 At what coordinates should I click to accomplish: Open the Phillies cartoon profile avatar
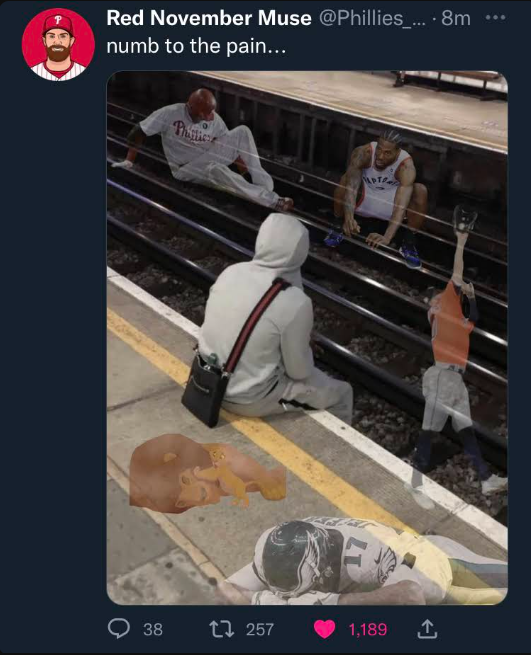coord(58,44)
